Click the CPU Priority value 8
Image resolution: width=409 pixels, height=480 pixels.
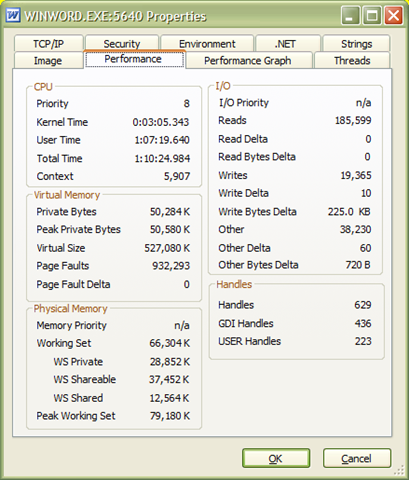pos(186,104)
